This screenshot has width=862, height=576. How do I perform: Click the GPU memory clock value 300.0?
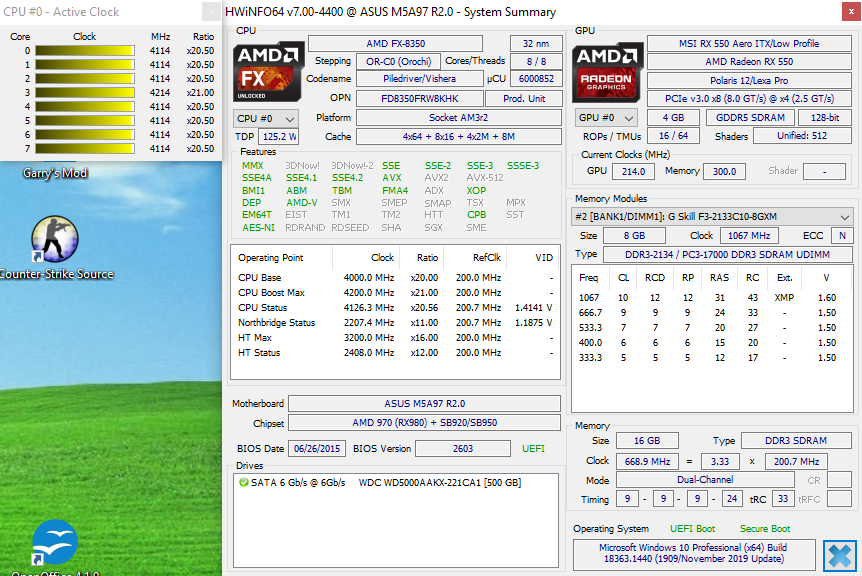725,171
